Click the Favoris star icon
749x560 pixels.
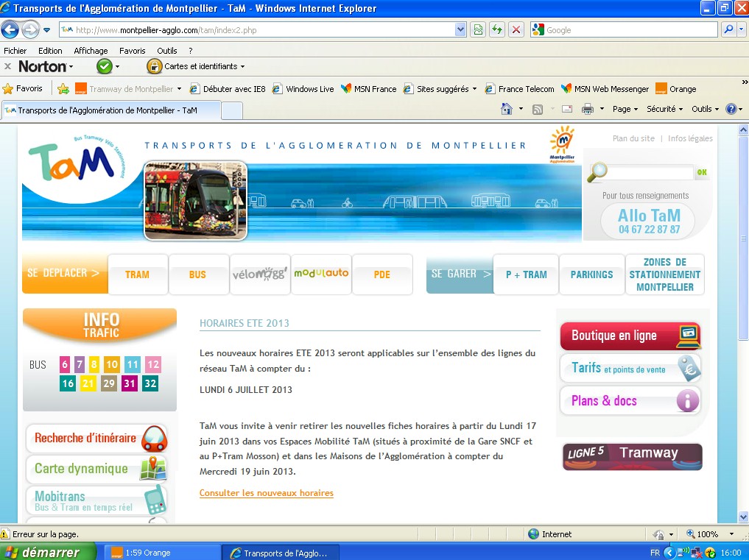(x=8, y=89)
